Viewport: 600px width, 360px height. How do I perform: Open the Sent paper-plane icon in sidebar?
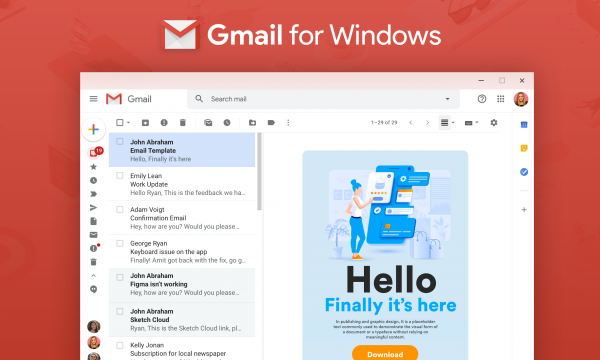(93, 208)
